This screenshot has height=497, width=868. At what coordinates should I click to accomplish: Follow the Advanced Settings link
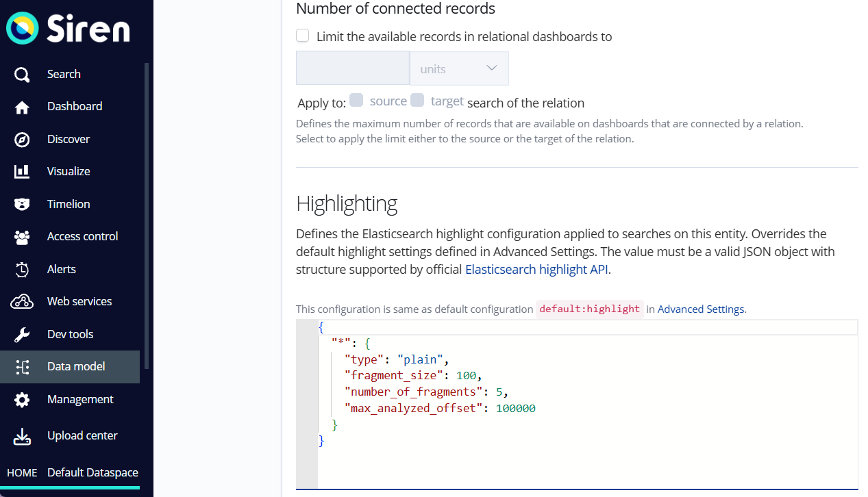(x=701, y=309)
